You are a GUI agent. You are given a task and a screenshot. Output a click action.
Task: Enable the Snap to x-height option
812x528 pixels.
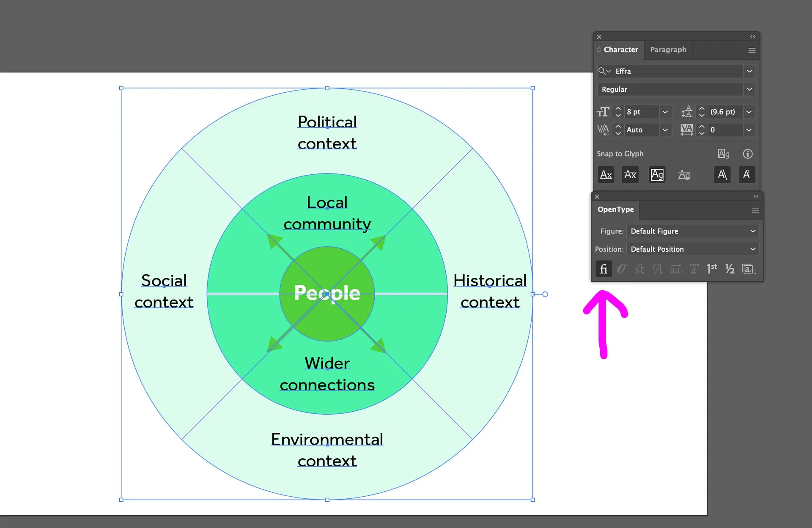click(630, 175)
